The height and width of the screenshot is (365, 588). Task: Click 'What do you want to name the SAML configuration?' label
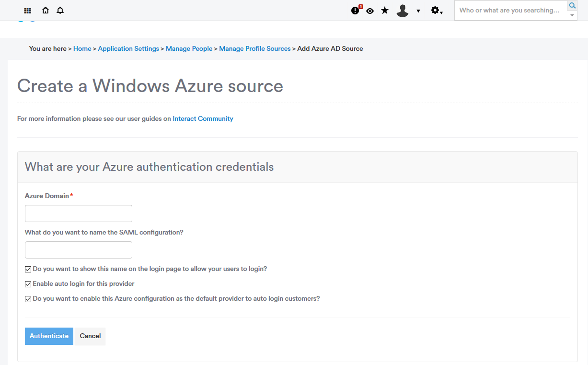coord(104,232)
